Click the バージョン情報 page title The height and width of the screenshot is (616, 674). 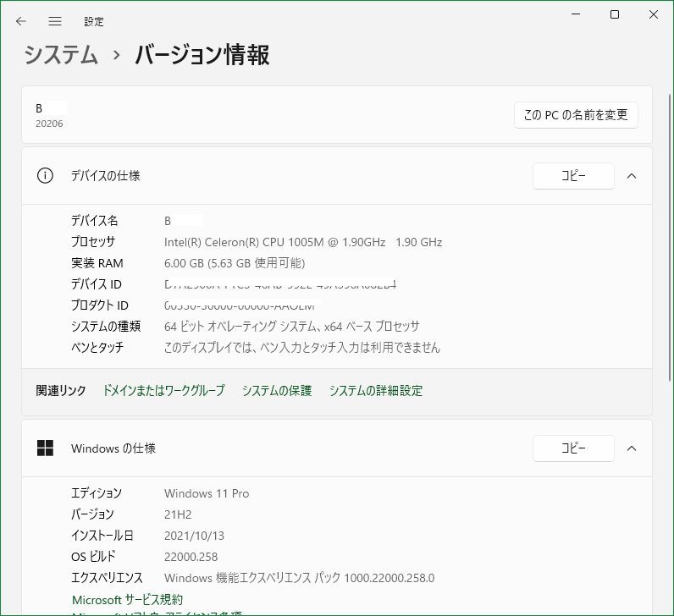coord(202,55)
